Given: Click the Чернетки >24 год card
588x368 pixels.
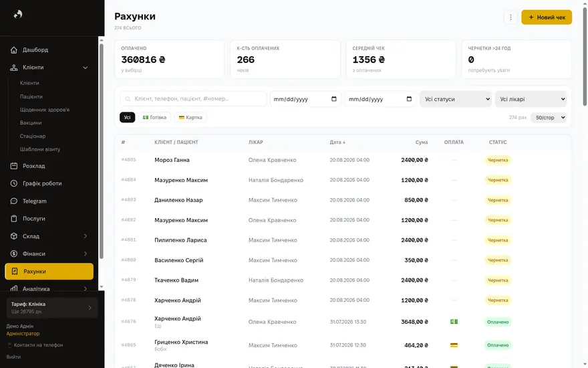Looking at the screenshot, I should pos(517,60).
